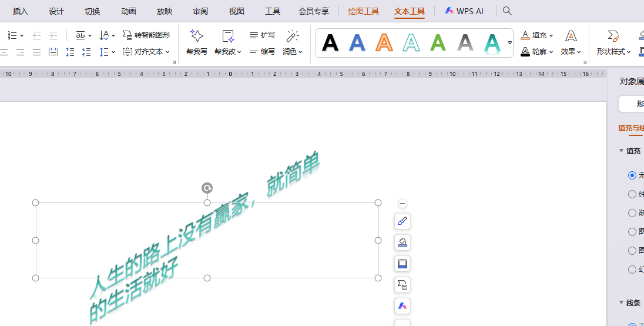Apply the solid blue WordArt style
644x326 pixels.
tap(357, 43)
